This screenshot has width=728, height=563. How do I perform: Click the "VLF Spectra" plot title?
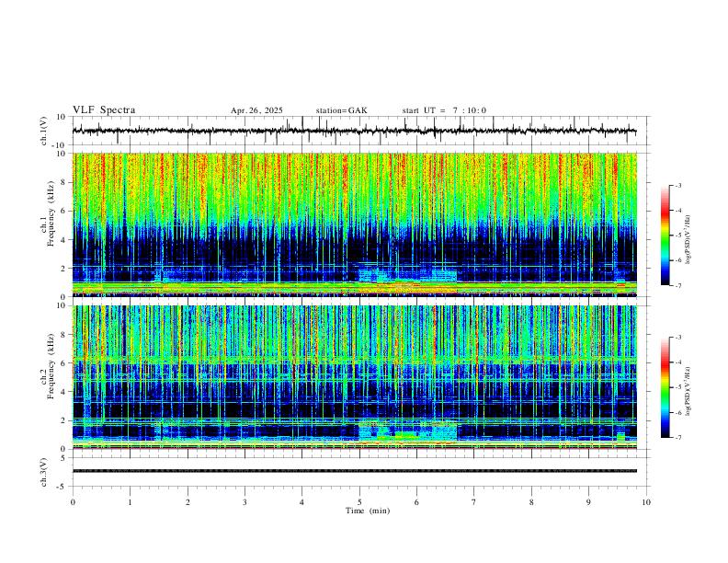click(x=104, y=110)
